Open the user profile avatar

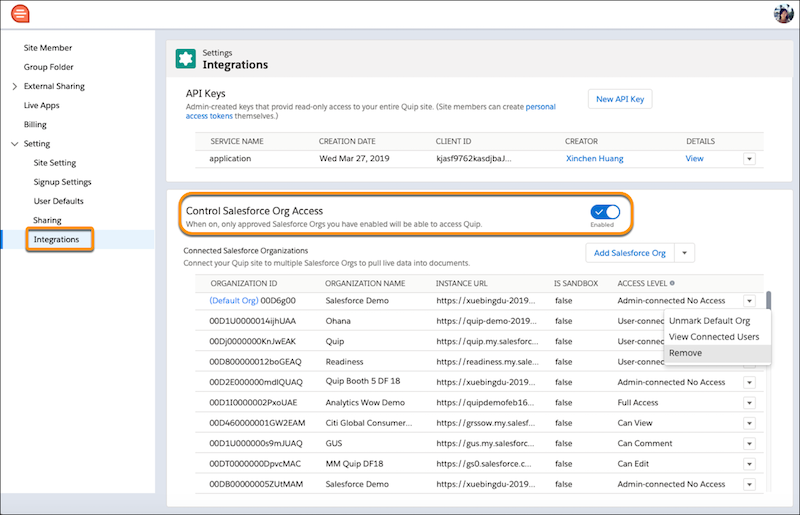pyautogui.click(x=783, y=14)
